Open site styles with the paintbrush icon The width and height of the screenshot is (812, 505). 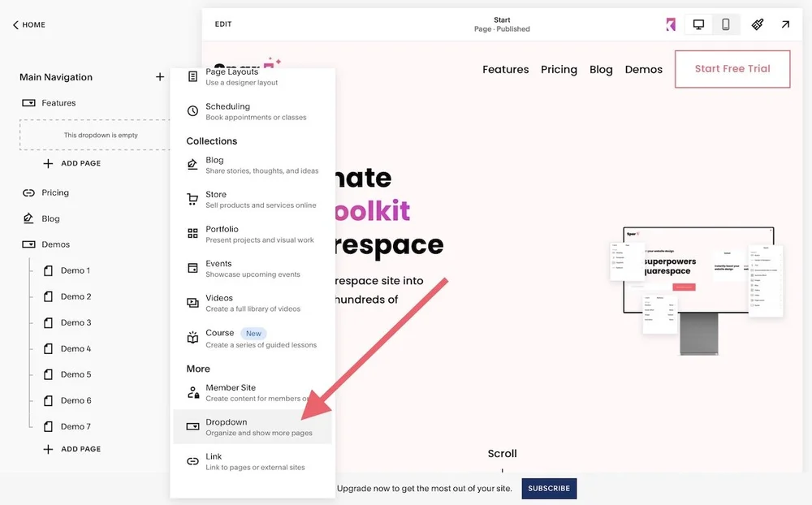pyautogui.click(x=757, y=24)
